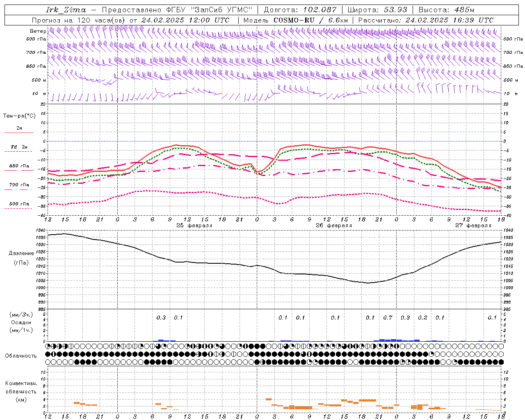This screenshot has height=420, width=525.
Task: Click the Модель COSMO-RU / 6.6км label
Action: coord(296,20)
